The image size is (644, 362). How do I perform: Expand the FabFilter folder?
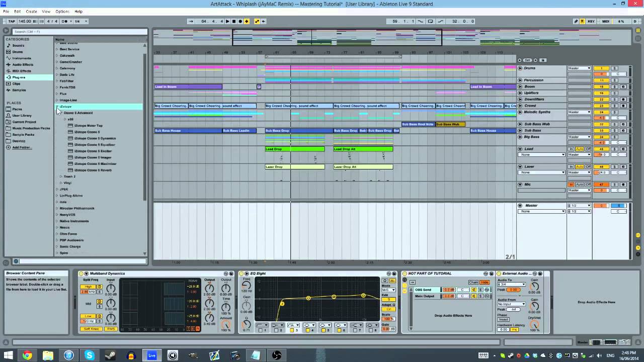point(57,81)
